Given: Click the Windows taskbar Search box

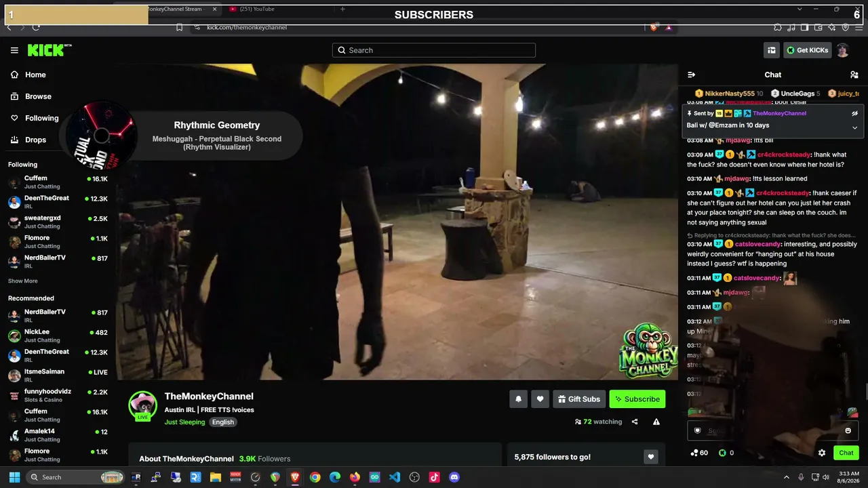Looking at the screenshot, I should pyautogui.click(x=75, y=477).
